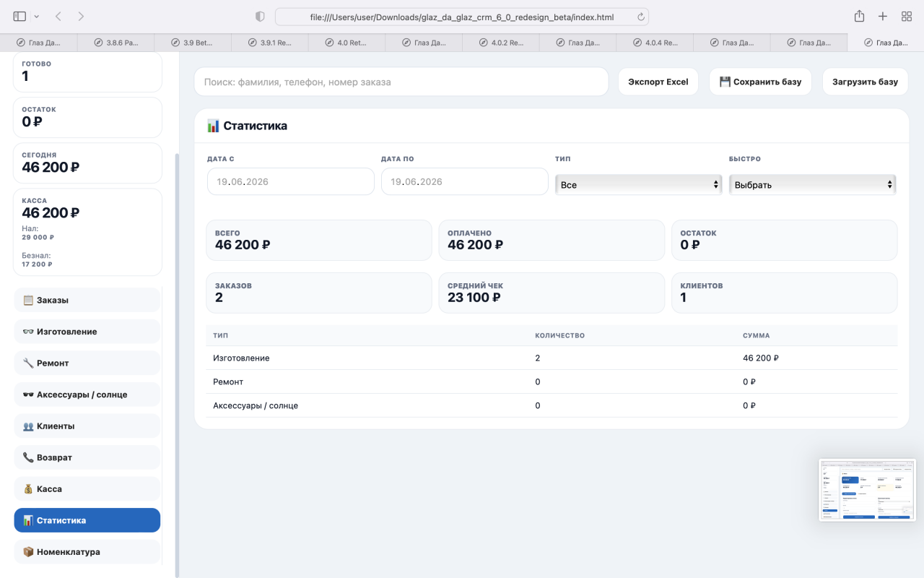Switch to the '3.8.6 Ра...' browser tab
Image resolution: width=924 pixels, height=578 pixels.
(x=115, y=43)
